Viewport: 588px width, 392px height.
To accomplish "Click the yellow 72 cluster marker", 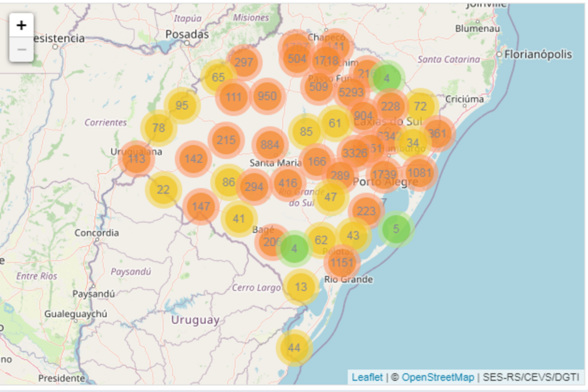I will [420, 106].
